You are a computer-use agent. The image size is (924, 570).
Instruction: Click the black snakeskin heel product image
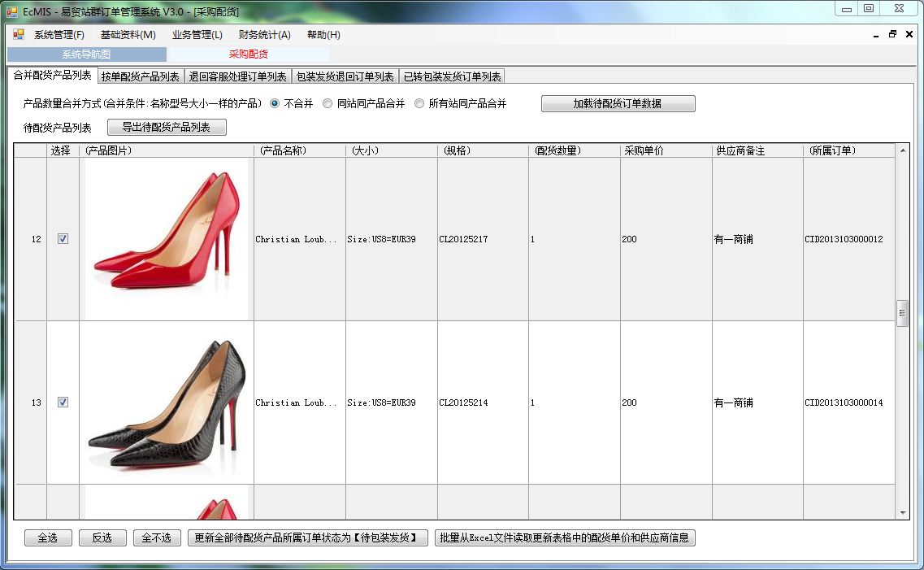[x=167, y=402]
